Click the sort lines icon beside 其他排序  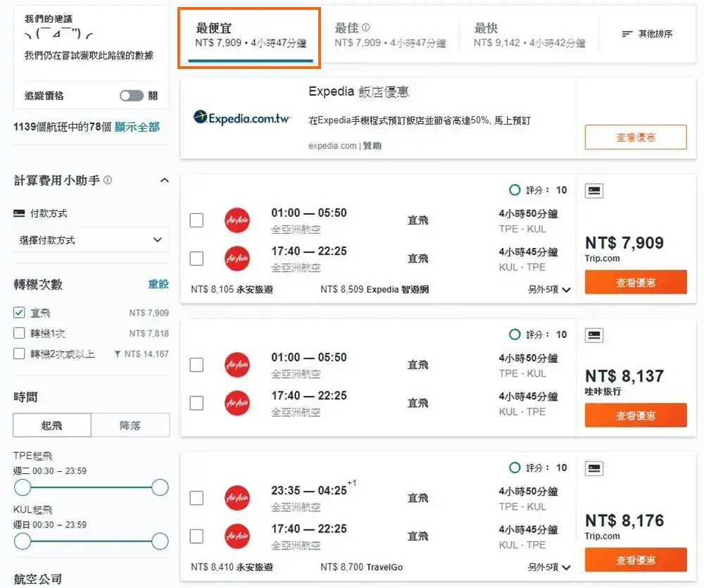627,34
